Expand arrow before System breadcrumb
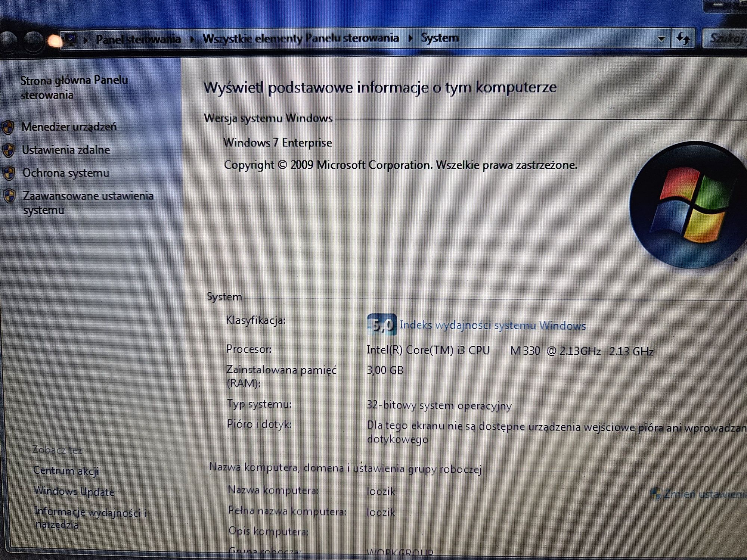 pyautogui.click(x=410, y=38)
